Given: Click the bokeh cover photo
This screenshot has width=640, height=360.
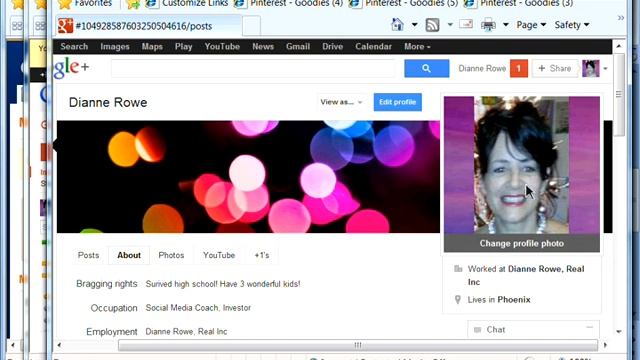Looking at the screenshot, I should pyautogui.click(x=248, y=176).
